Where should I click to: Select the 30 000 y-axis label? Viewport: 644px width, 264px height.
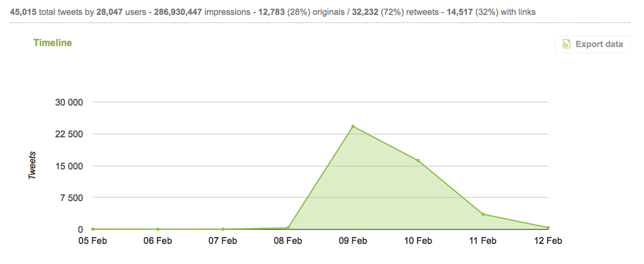click(69, 102)
